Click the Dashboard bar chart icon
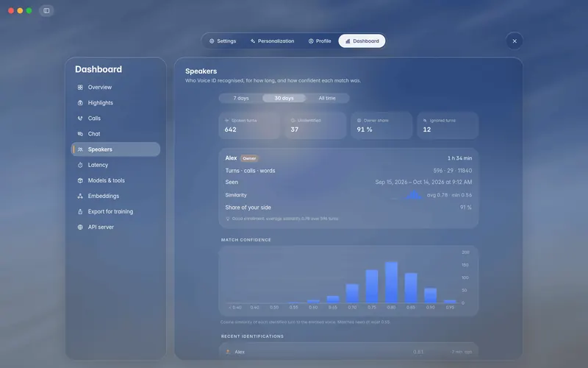The height and width of the screenshot is (368, 588). coord(348,41)
